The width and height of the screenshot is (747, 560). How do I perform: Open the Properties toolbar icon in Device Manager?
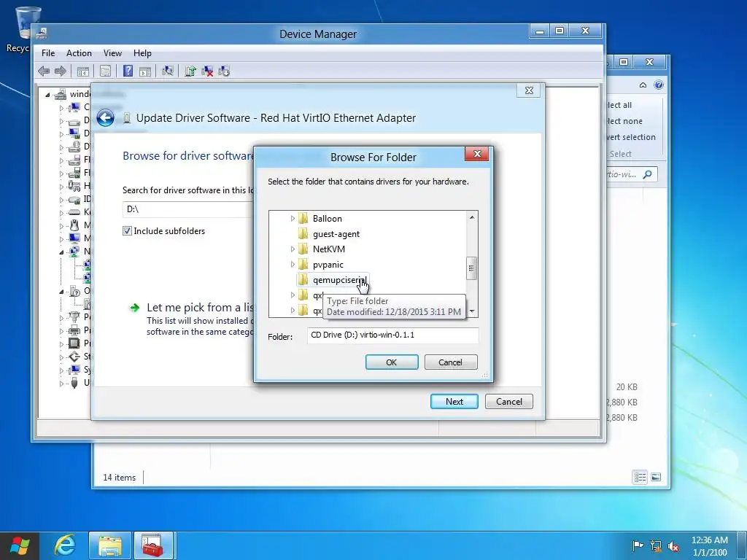(x=105, y=71)
